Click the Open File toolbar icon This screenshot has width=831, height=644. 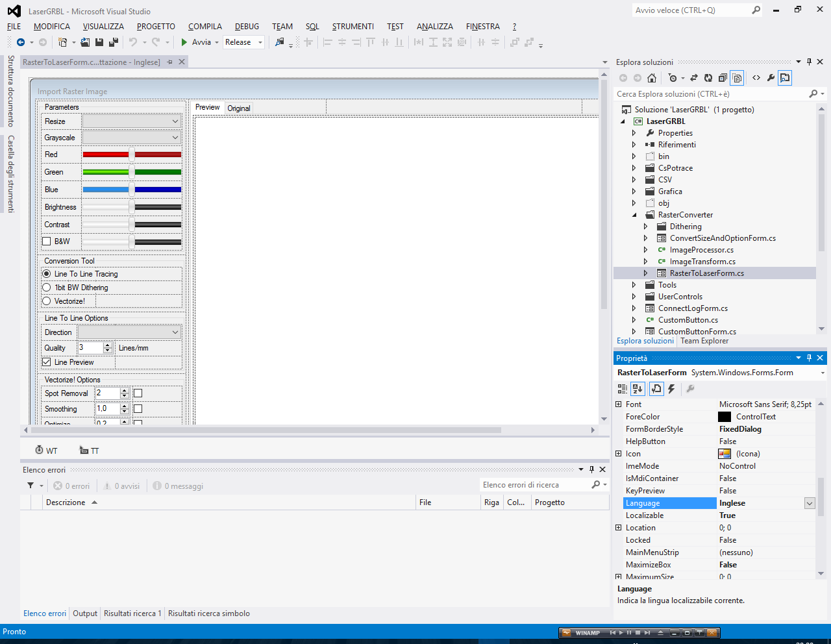coord(85,42)
